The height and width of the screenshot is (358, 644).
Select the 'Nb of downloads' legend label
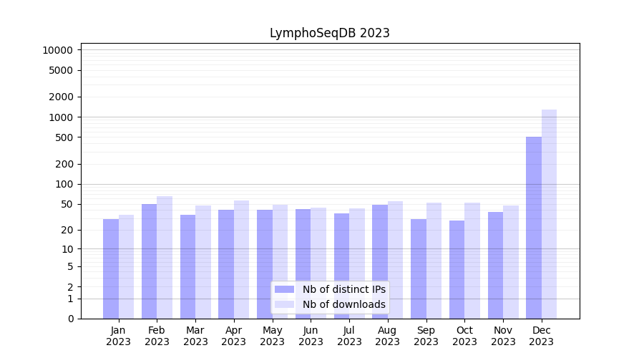tap(343, 304)
